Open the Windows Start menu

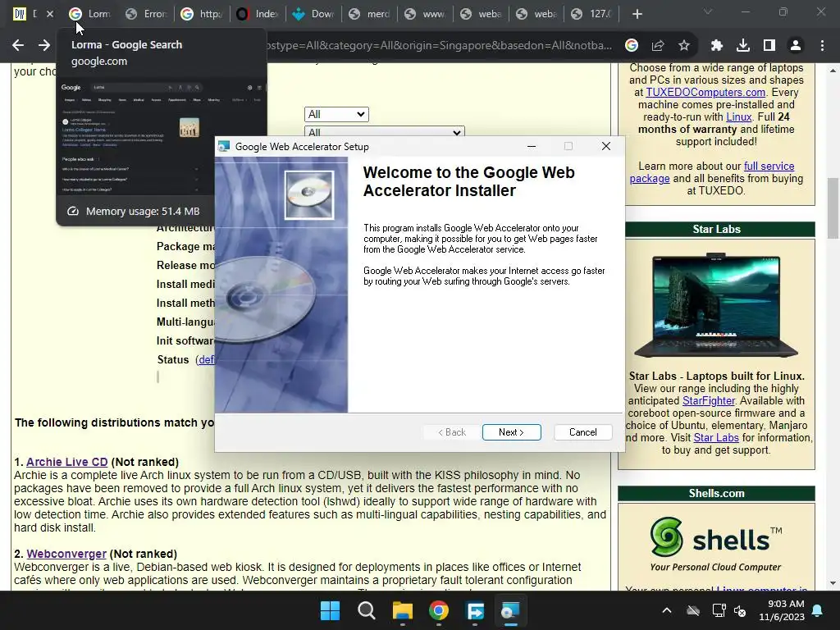click(330, 610)
